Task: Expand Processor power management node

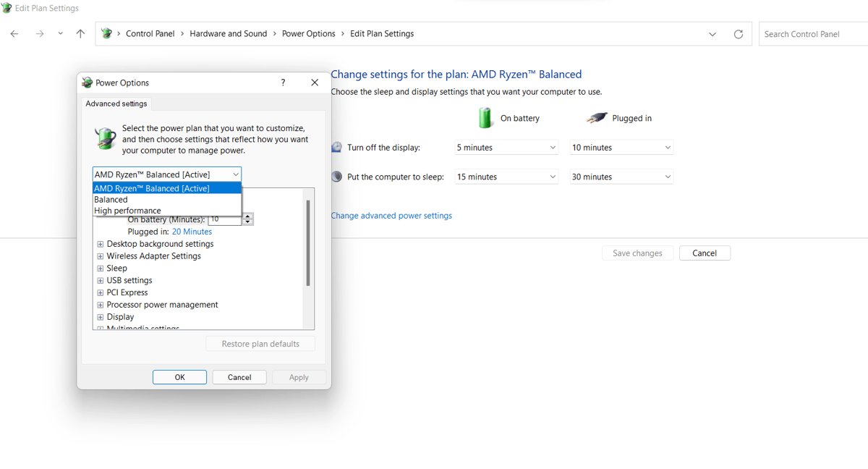Action: click(x=101, y=305)
